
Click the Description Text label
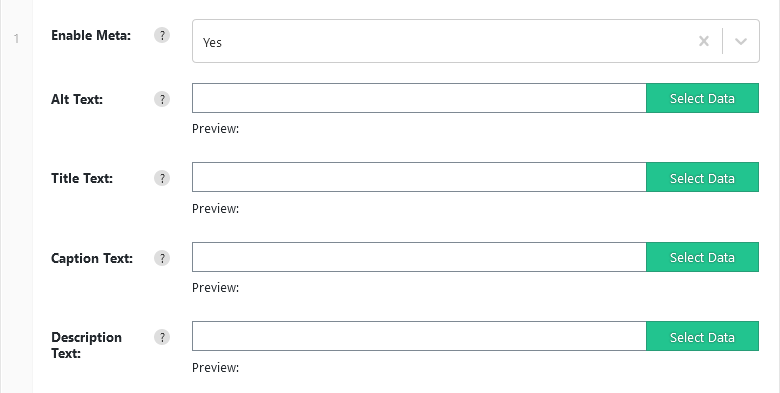pyautogui.click(x=86, y=345)
